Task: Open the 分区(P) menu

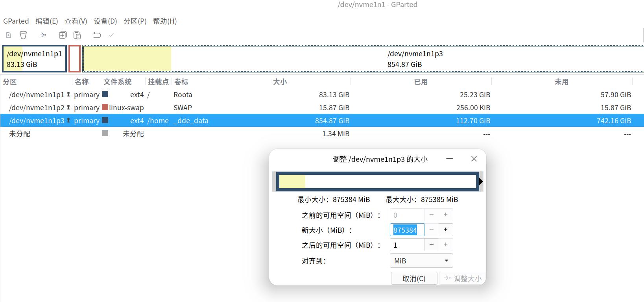Action: coord(135,21)
